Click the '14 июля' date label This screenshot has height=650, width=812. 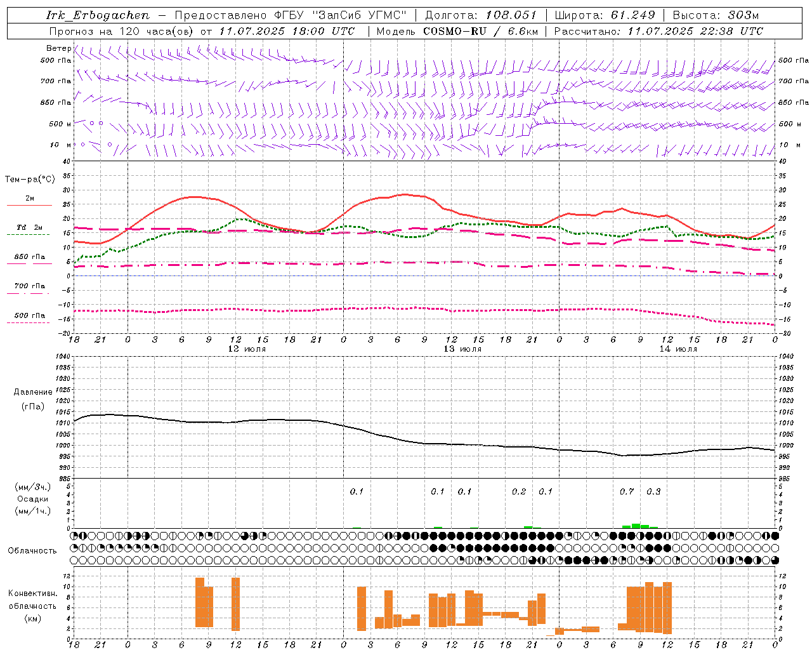click(x=678, y=349)
